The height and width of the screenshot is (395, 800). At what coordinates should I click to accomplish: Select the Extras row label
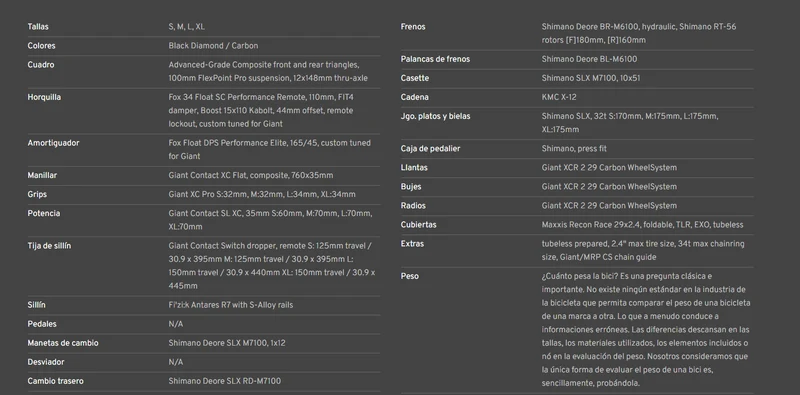pos(412,243)
